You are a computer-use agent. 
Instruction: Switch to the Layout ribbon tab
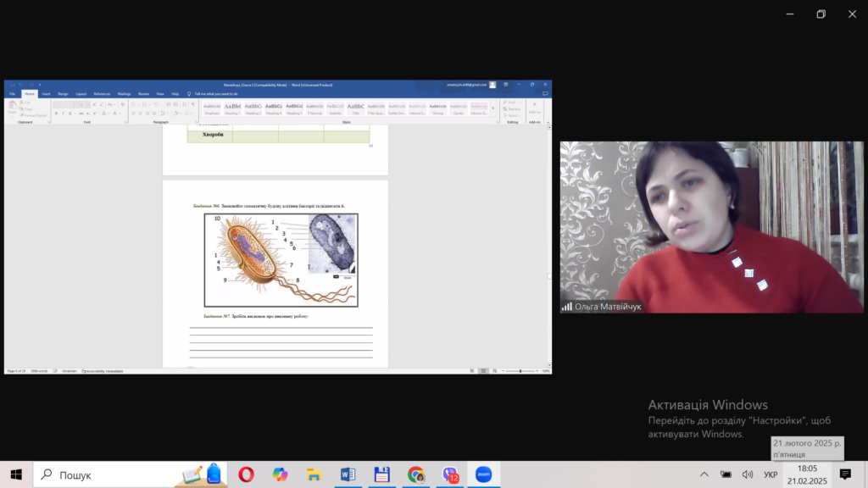81,94
